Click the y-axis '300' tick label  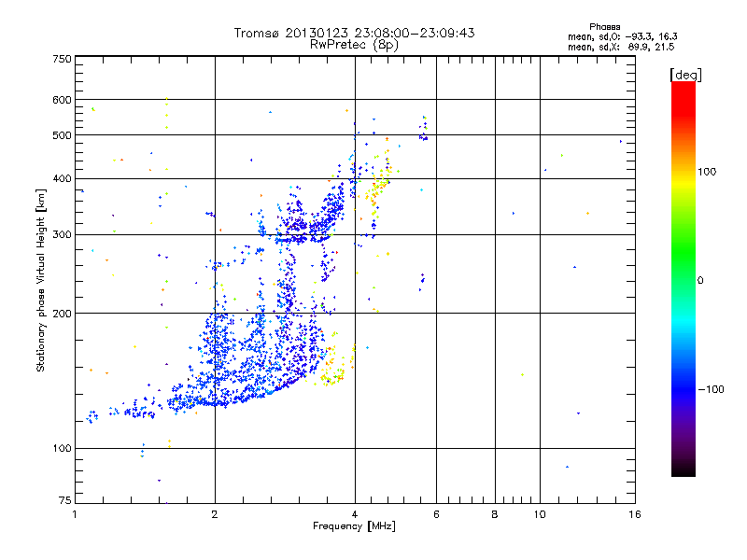pos(62,235)
